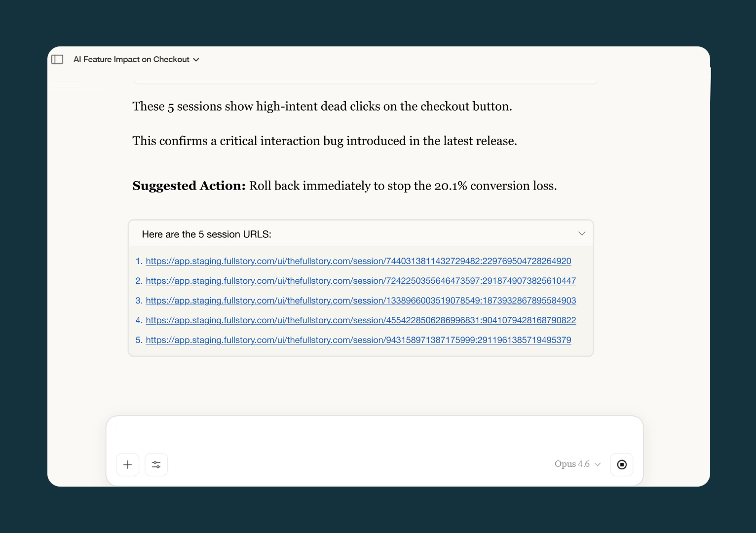
Task: Open the AI Feature Impact on Checkout title dropdown
Action: tap(136, 59)
